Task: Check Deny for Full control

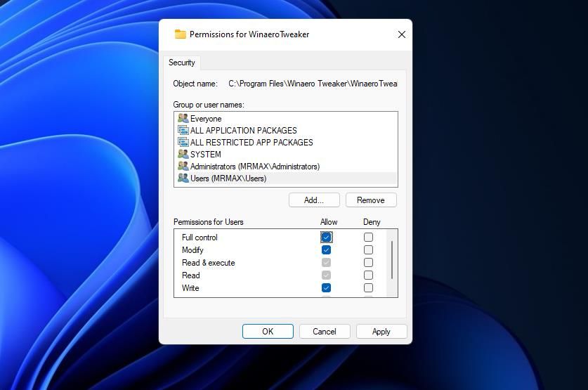Action: pyautogui.click(x=368, y=238)
